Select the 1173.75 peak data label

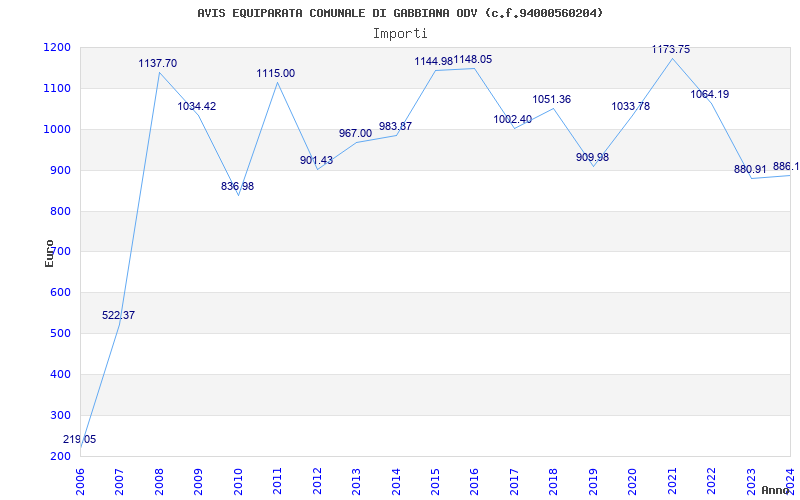(671, 49)
